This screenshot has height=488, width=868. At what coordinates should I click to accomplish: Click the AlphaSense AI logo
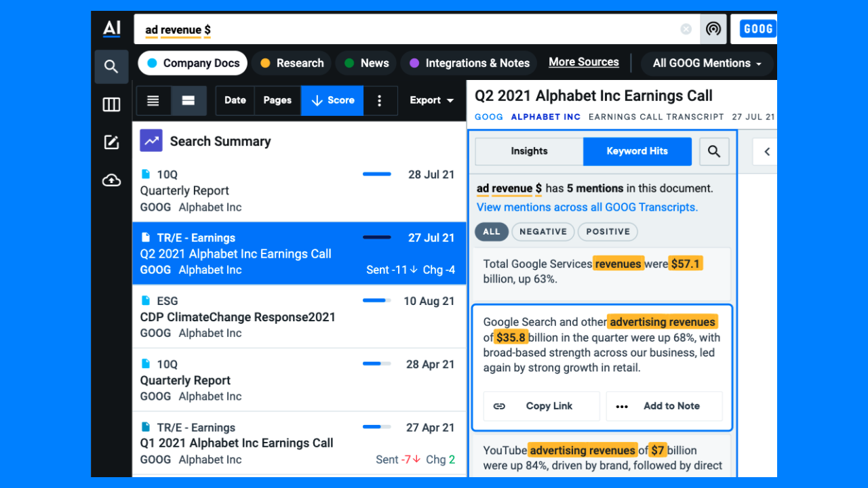[x=111, y=28]
